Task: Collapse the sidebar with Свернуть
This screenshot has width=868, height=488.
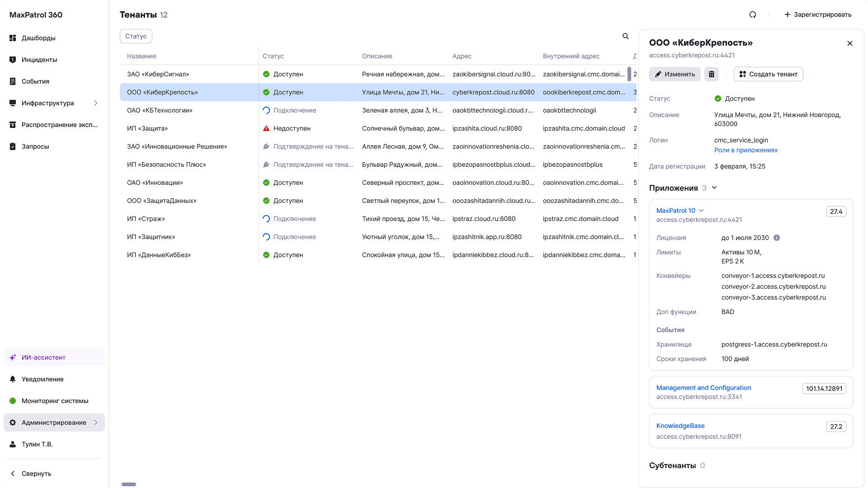Action: (x=36, y=474)
